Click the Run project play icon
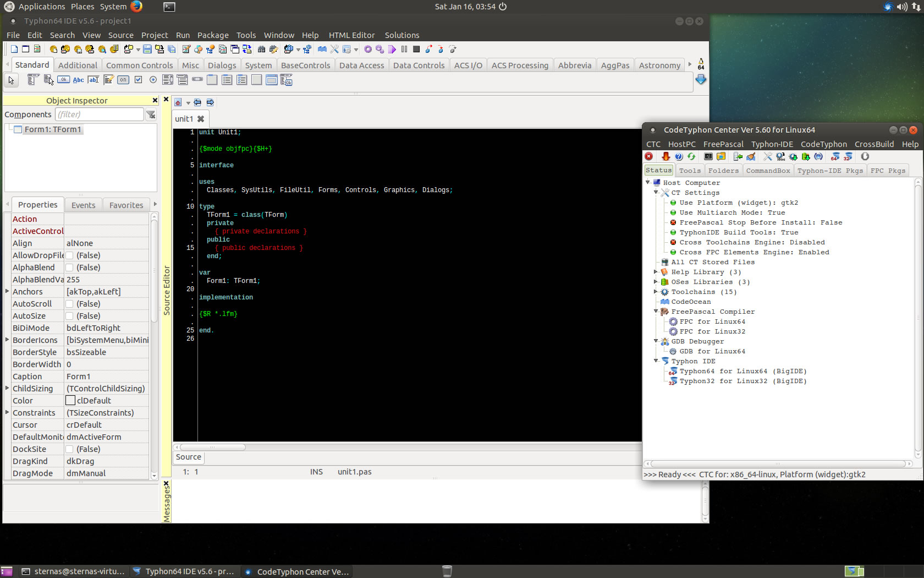 pos(392,49)
